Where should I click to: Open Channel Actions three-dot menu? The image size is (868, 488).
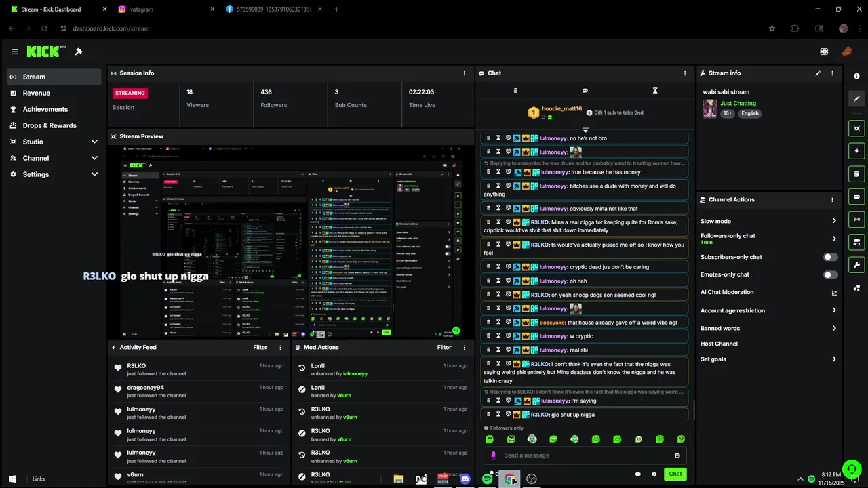[x=832, y=200]
